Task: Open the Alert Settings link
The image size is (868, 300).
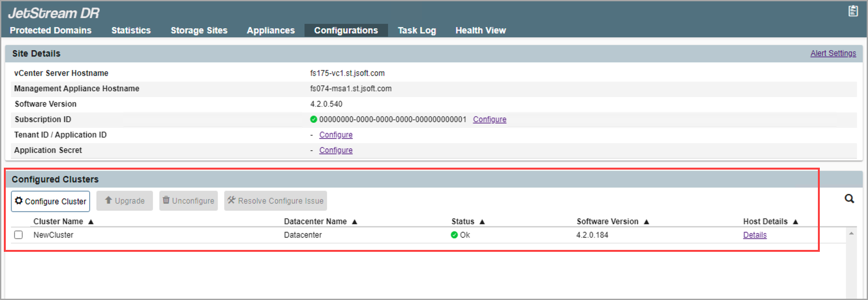Action: click(833, 53)
